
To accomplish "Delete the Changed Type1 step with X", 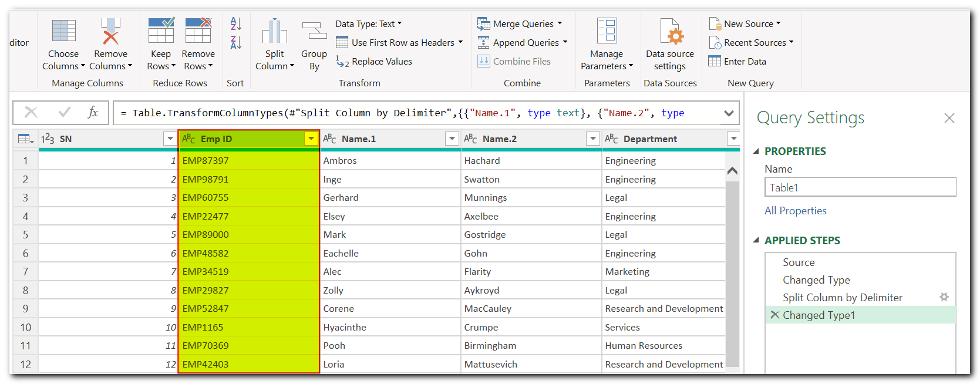I will (774, 315).
